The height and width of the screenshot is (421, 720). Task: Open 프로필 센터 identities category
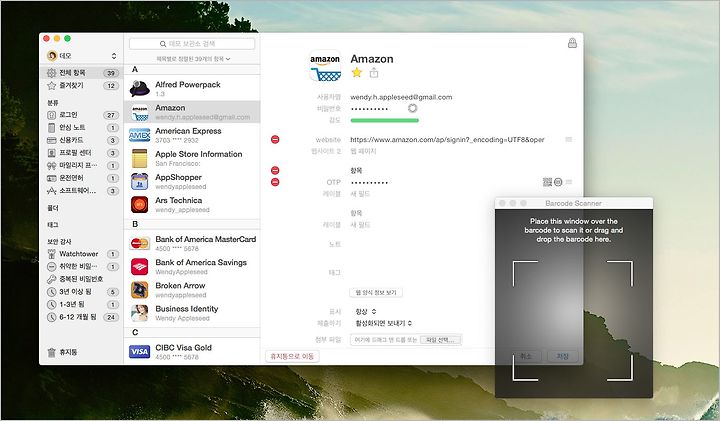(82, 152)
